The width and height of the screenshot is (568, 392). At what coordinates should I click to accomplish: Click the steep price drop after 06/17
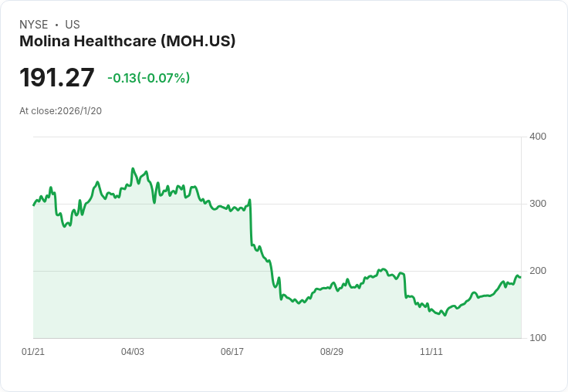point(251,224)
